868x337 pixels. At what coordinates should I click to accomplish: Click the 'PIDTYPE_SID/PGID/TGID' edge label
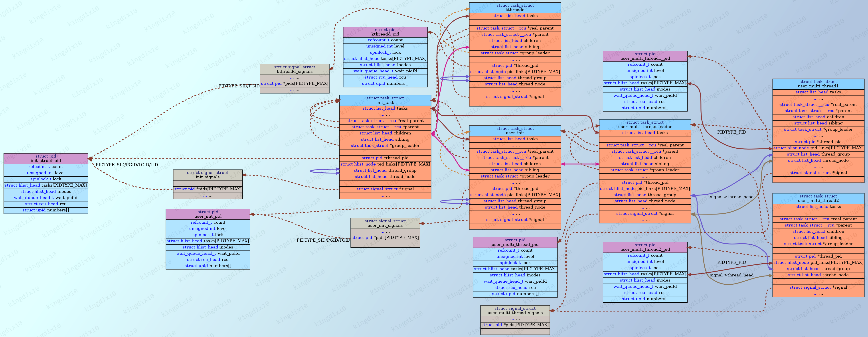(x=324, y=240)
